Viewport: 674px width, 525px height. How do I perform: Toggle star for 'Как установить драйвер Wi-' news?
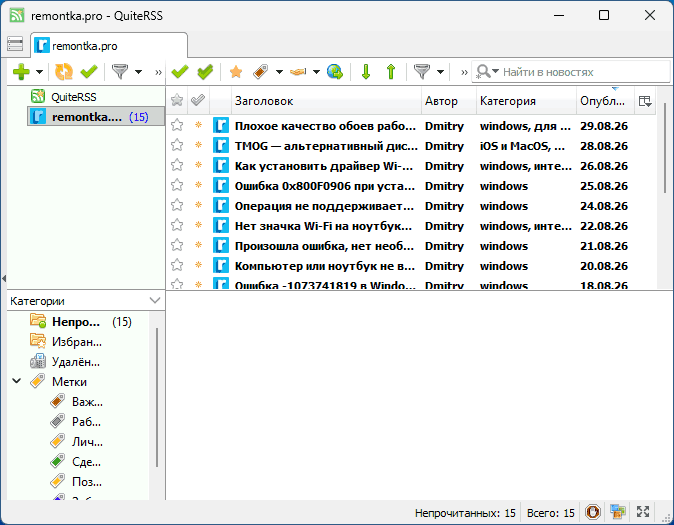point(177,165)
